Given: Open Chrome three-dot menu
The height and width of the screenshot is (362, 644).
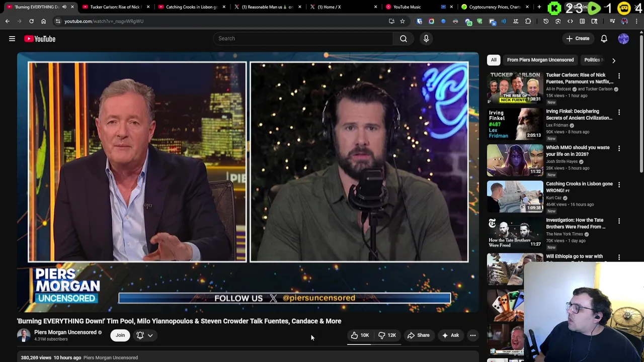Looking at the screenshot, I should pyautogui.click(x=636, y=21).
